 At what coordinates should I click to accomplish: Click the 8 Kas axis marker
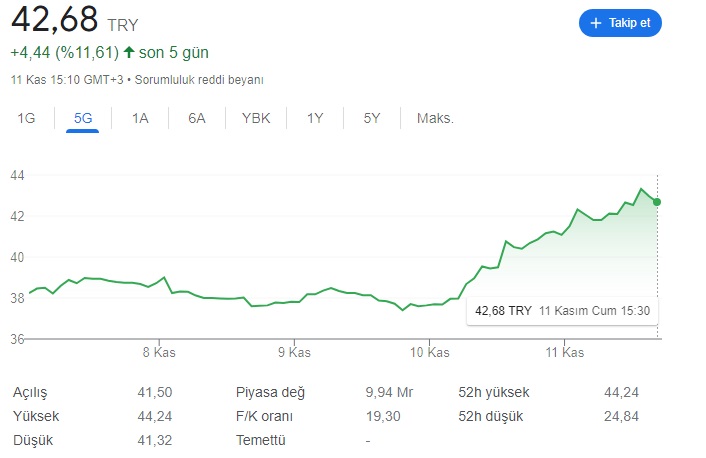[159, 352]
